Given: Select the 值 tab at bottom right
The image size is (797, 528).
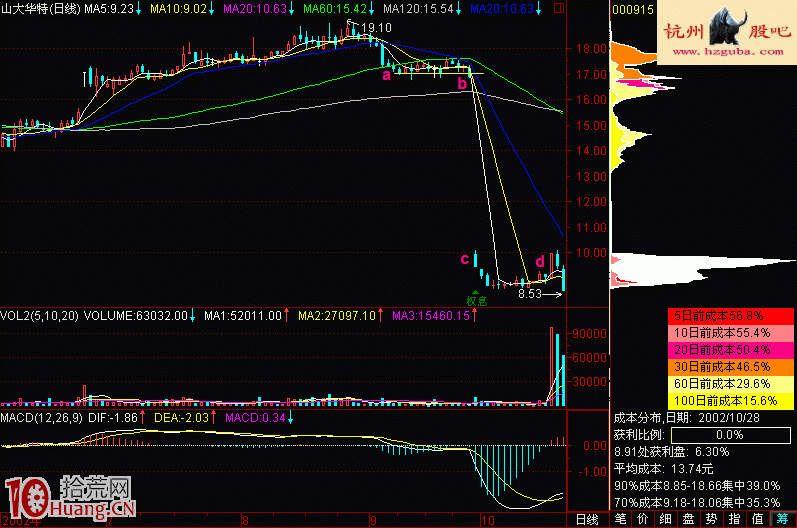Looking at the screenshot, I should coord(757,519).
